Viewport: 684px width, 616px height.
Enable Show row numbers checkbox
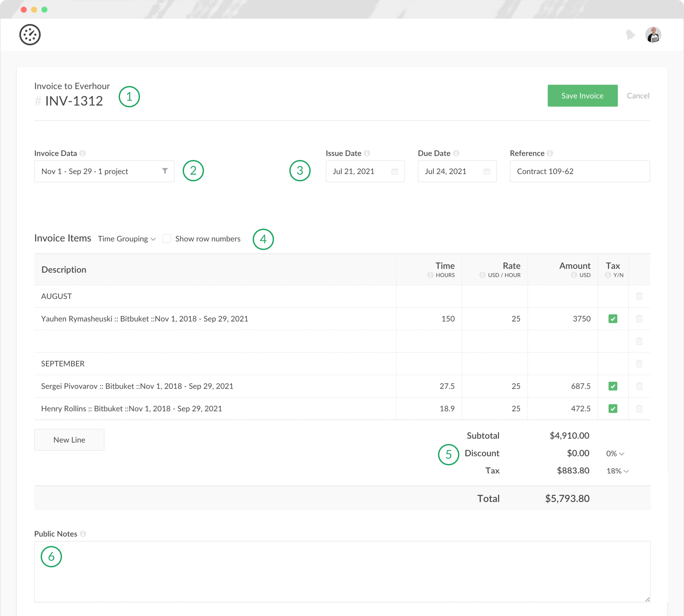tap(167, 239)
